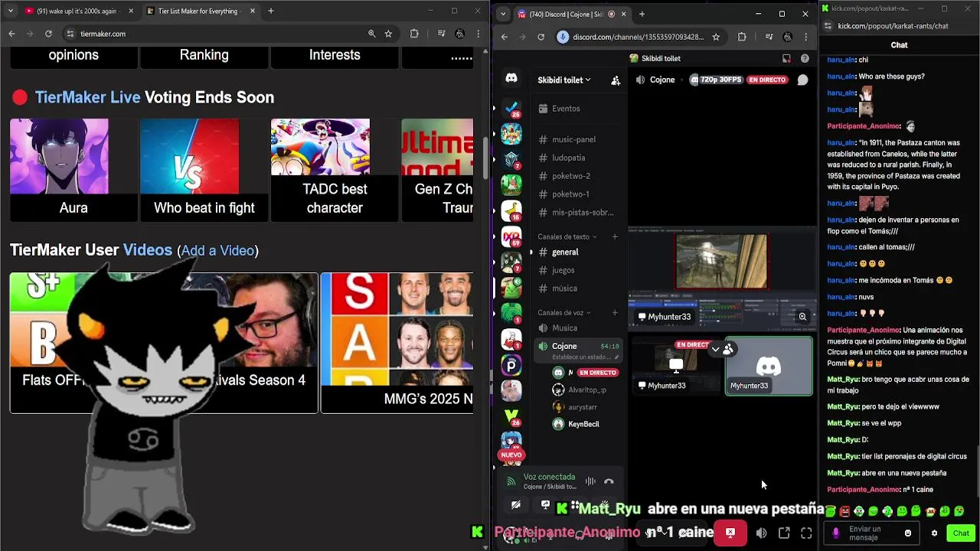Pop out the stream window
This screenshot has height=551, width=980.
[784, 533]
